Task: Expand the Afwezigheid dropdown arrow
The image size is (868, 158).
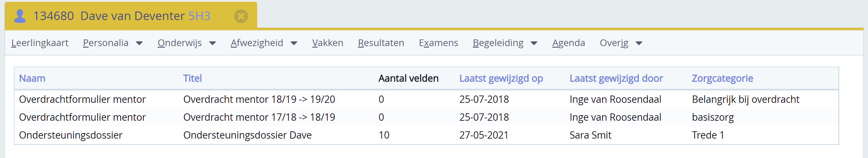Action: tap(294, 43)
